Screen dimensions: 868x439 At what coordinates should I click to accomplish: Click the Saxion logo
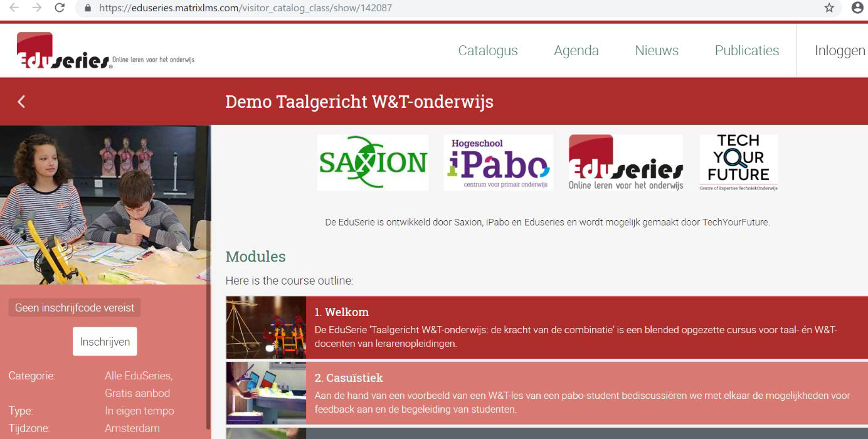click(x=373, y=162)
